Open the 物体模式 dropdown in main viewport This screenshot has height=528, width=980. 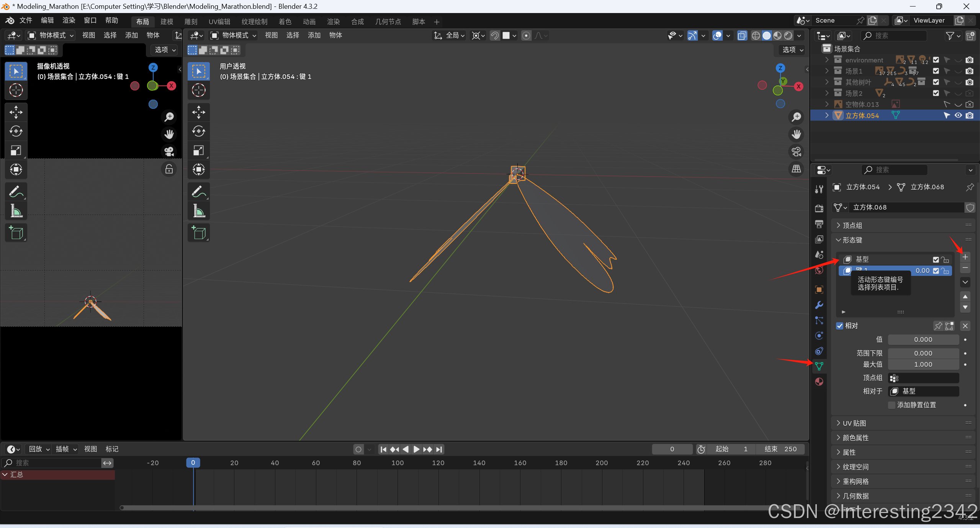point(234,35)
